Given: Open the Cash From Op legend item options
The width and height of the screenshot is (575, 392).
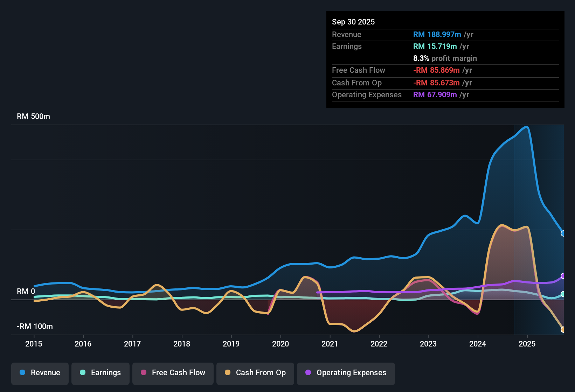Looking at the screenshot, I should point(255,373).
